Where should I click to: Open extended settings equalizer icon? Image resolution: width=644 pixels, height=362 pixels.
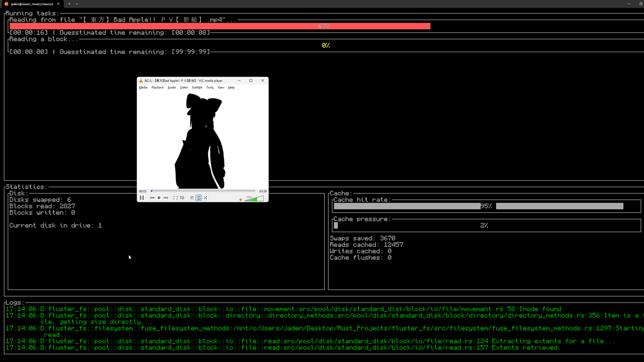pyautogui.click(x=182, y=198)
